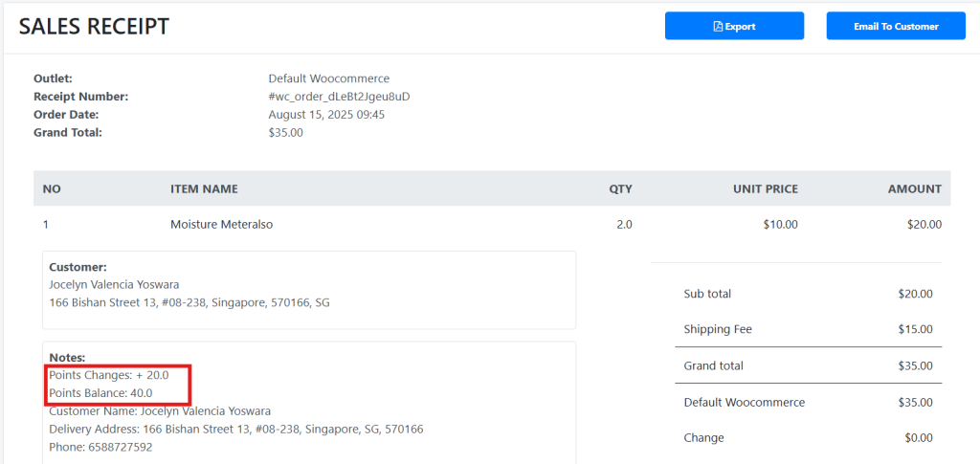Click the Shipping Fee row

tap(807, 329)
